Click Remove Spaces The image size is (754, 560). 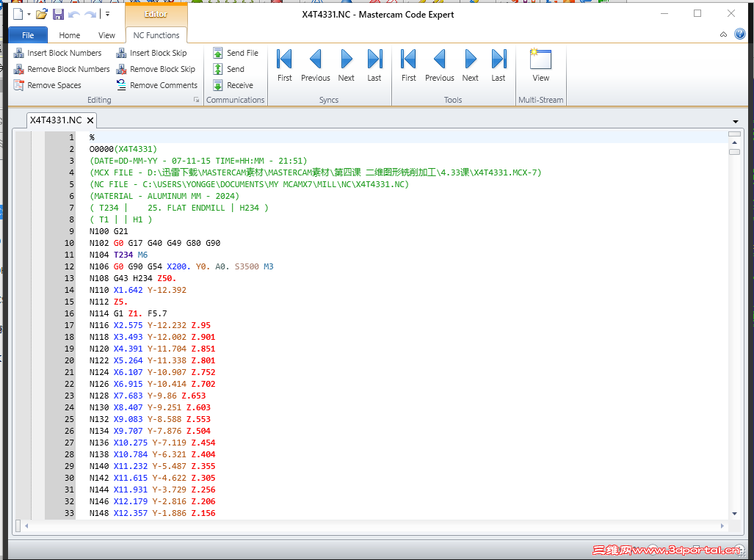coord(48,85)
